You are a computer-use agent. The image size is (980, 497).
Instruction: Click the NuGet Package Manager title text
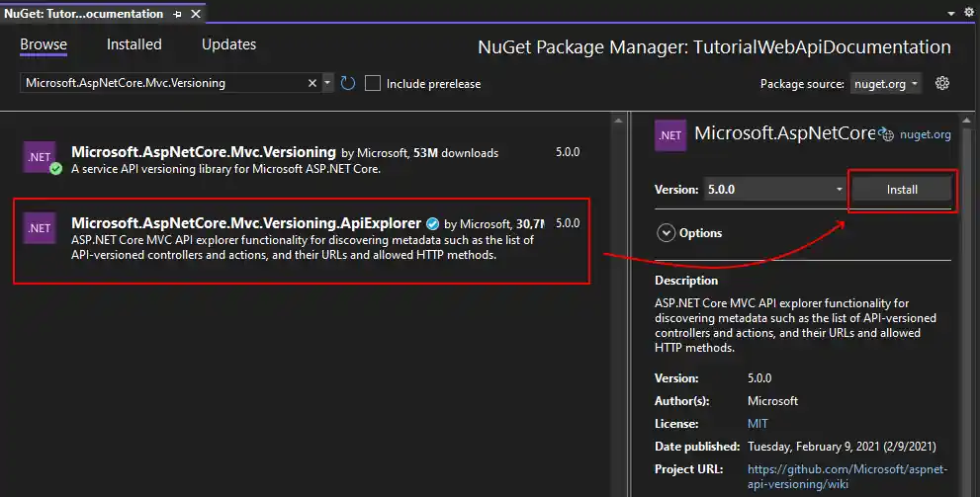[714, 46]
